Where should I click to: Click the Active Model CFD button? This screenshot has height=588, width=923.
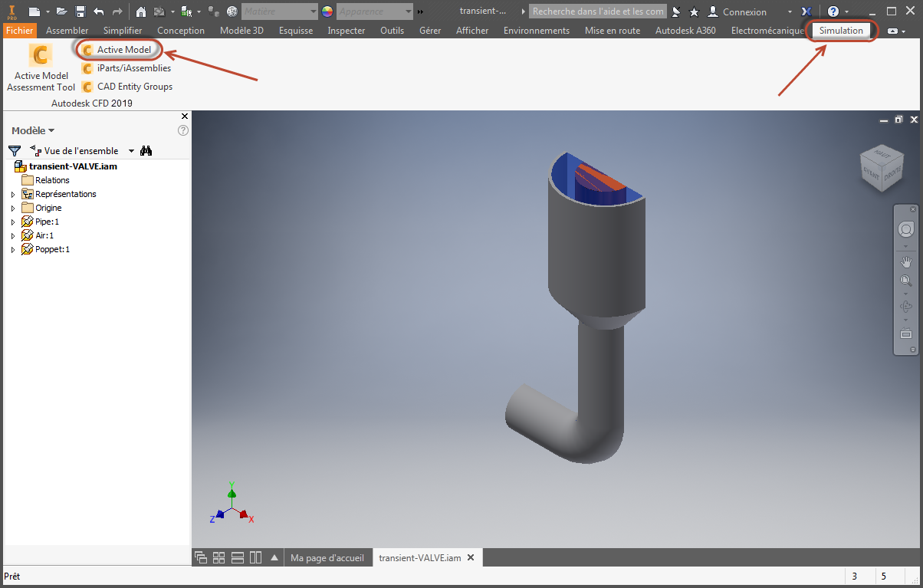[x=117, y=50]
